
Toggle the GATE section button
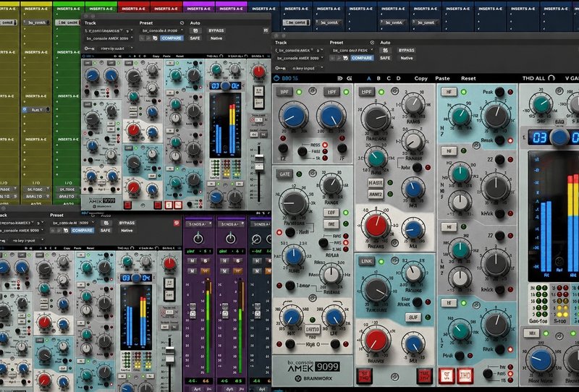coord(284,174)
